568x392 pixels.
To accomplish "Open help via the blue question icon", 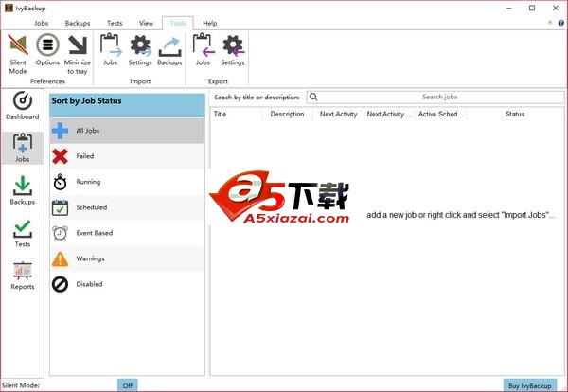I will (561, 23).
